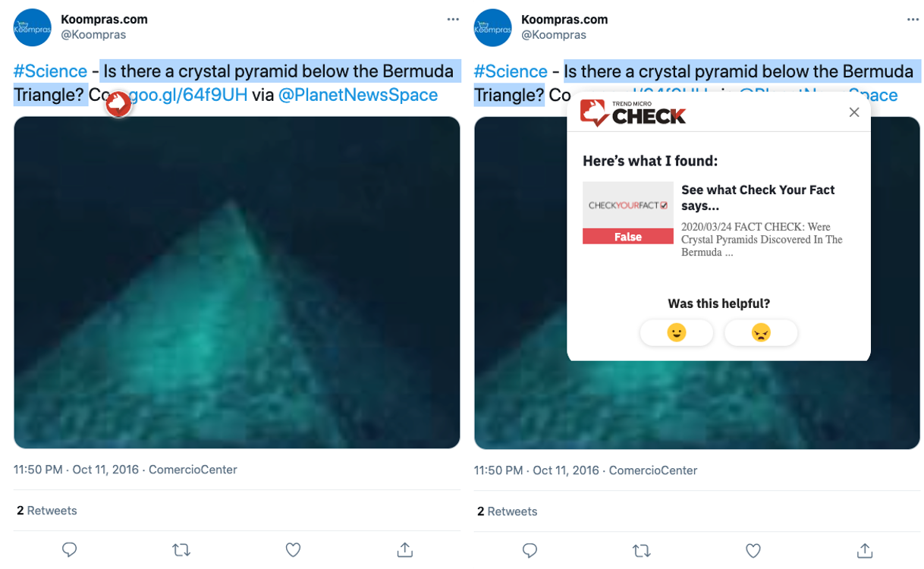924x569 pixels.
Task: Reply to the left tweet
Action: pos(69,550)
